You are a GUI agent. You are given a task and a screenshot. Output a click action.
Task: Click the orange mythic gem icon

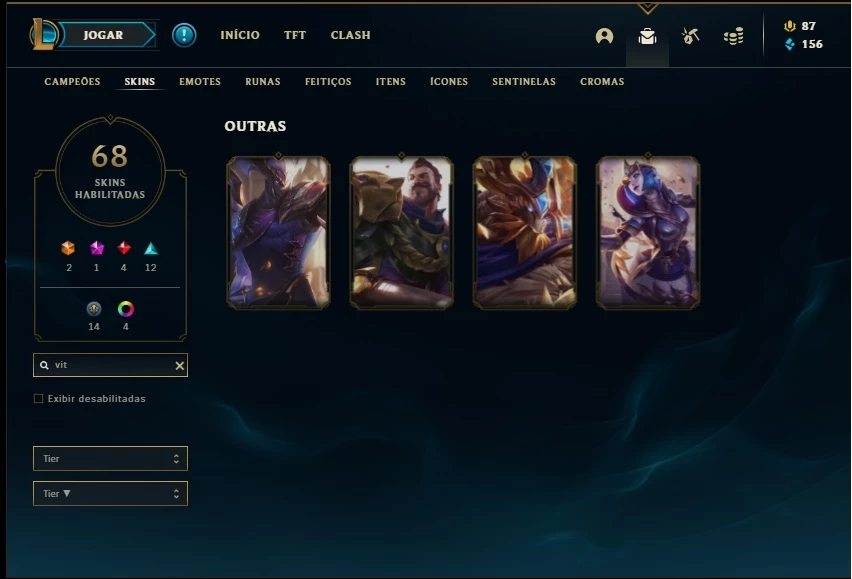pyautogui.click(x=68, y=248)
